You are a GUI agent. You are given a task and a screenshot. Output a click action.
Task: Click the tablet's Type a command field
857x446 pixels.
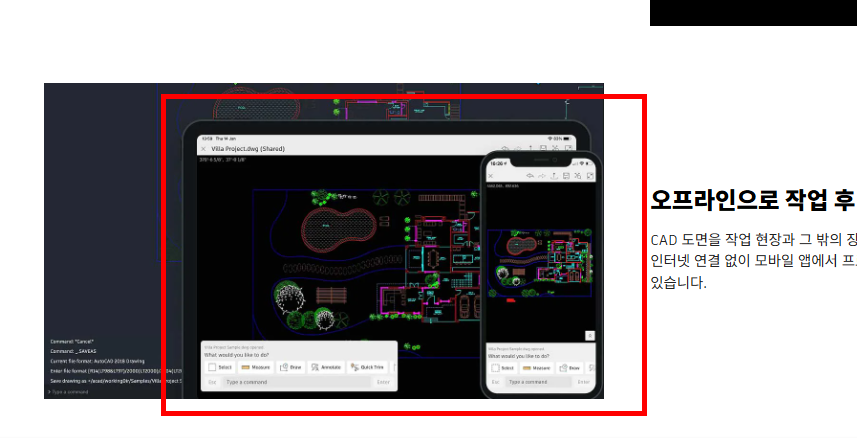[x=296, y=382]
